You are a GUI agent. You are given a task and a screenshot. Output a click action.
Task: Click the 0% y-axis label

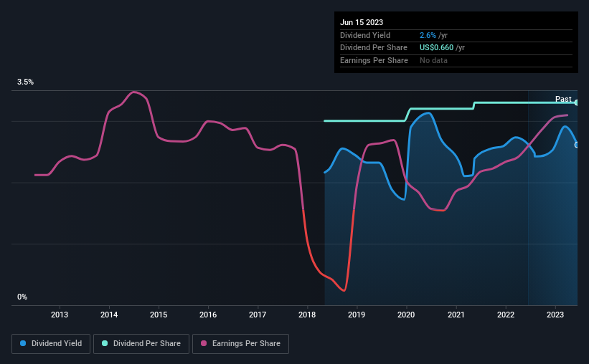22,297
